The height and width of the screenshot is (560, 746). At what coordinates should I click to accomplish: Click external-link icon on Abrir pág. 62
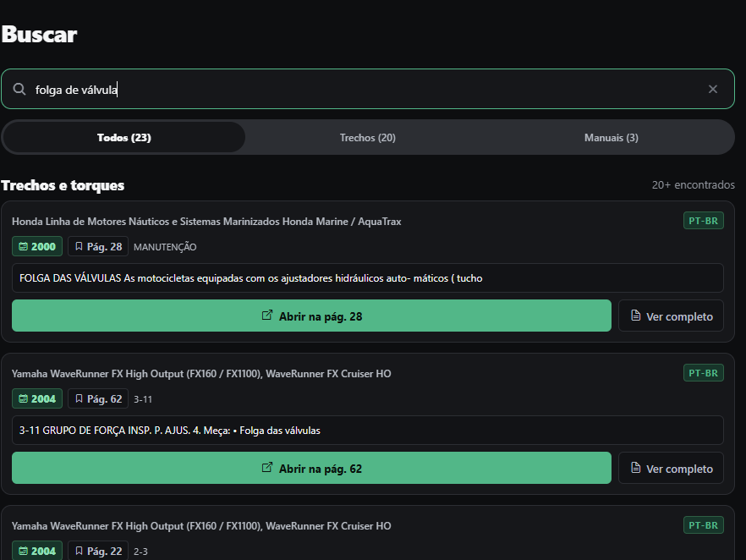tap(267, 468)
